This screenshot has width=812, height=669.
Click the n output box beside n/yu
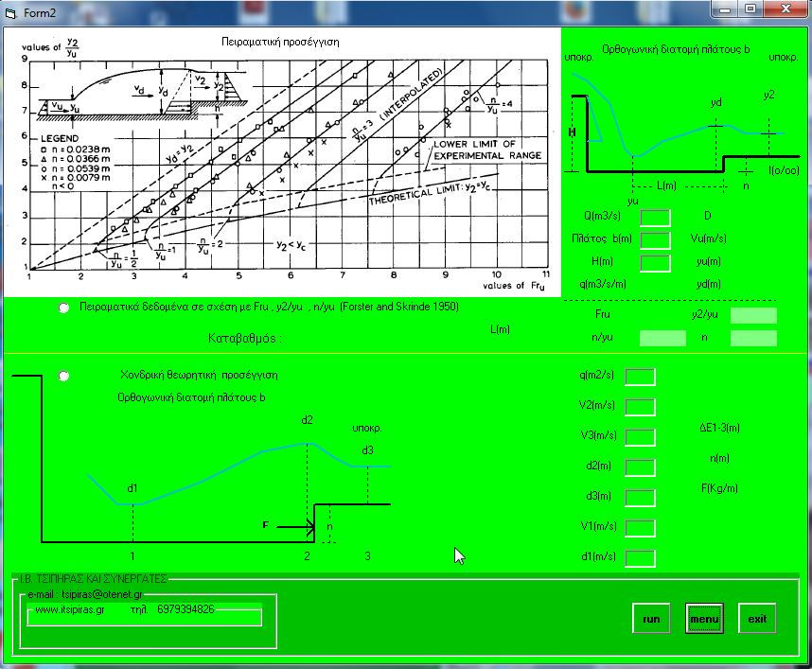[753, 338]
